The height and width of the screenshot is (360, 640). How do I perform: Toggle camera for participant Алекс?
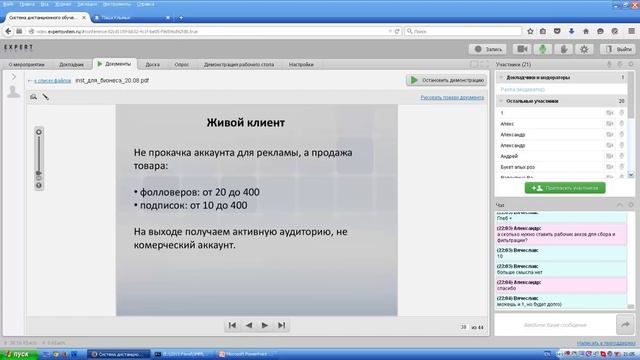pyautogui.click(x=610, y=124)
